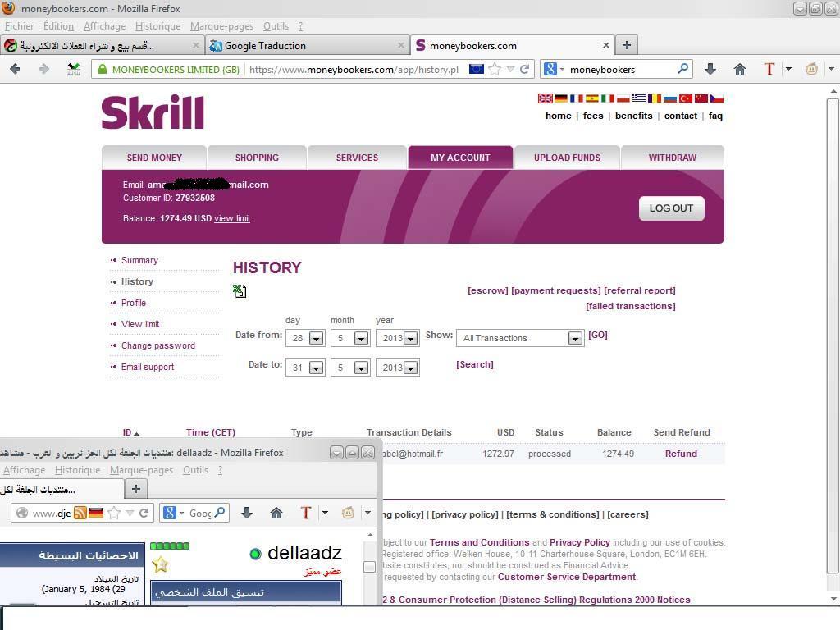The width and height of the screenshot is (840, 630).
Task: Click the search magnifier in moneybookers search box
Action: [682, 69]
